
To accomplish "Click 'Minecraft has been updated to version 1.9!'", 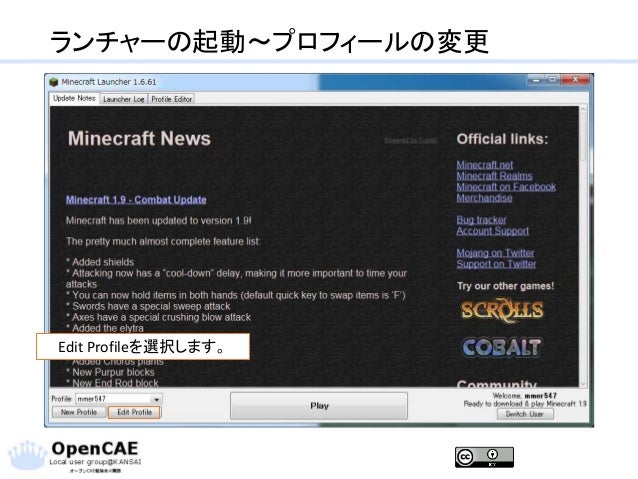I will pyautogui.click(x=159, y=221).
